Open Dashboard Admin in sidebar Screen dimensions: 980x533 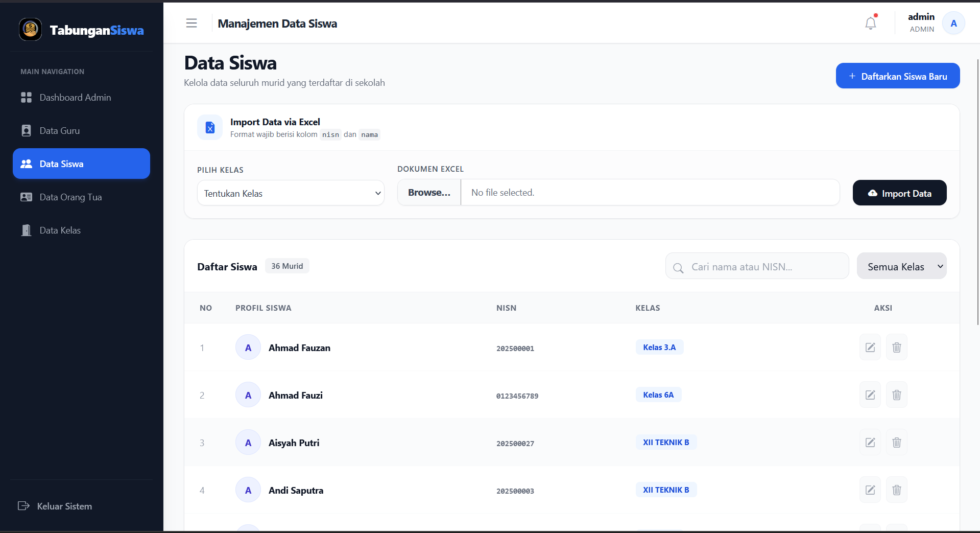click(x=82, y=97)
